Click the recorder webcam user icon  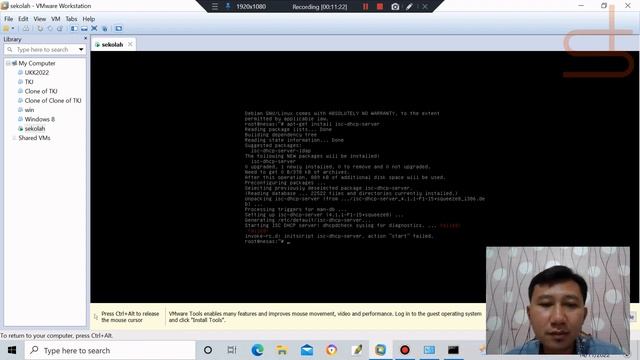point(228,7)
